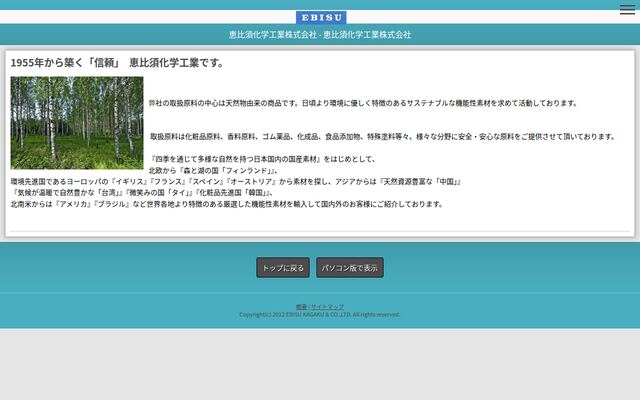Click the paragraph starting 弊社の取扱原料の中心は
This screenshot has height=400, width=640.
363,103
